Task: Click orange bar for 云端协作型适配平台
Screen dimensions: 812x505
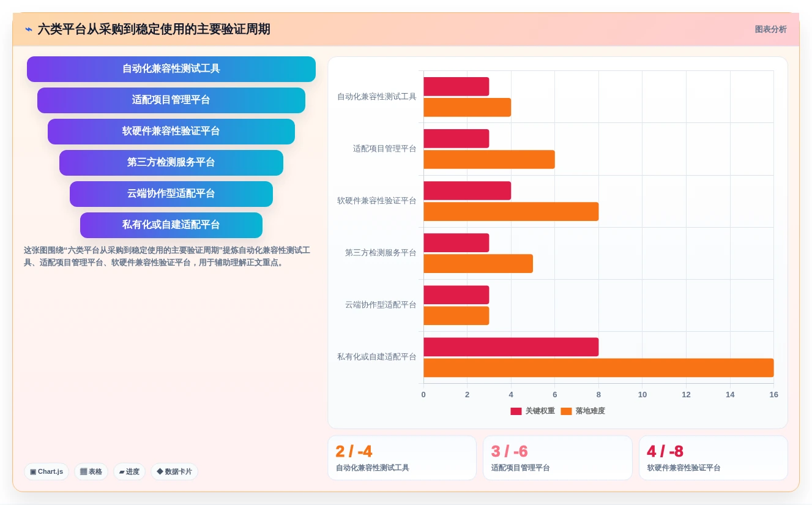Action: pyautogui.click(x=456, y=315)
